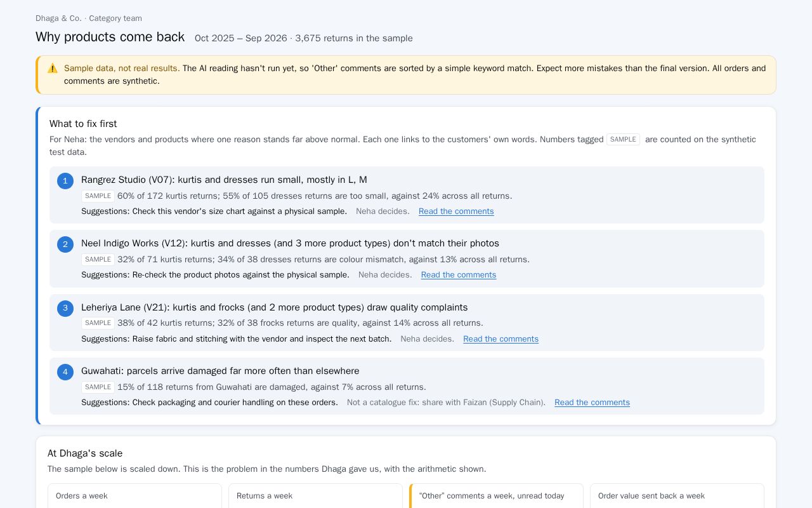812x508 pixels.
Task: Click the SAMPLE tag in the intro sentence
Action: click(x=623, y=140)
